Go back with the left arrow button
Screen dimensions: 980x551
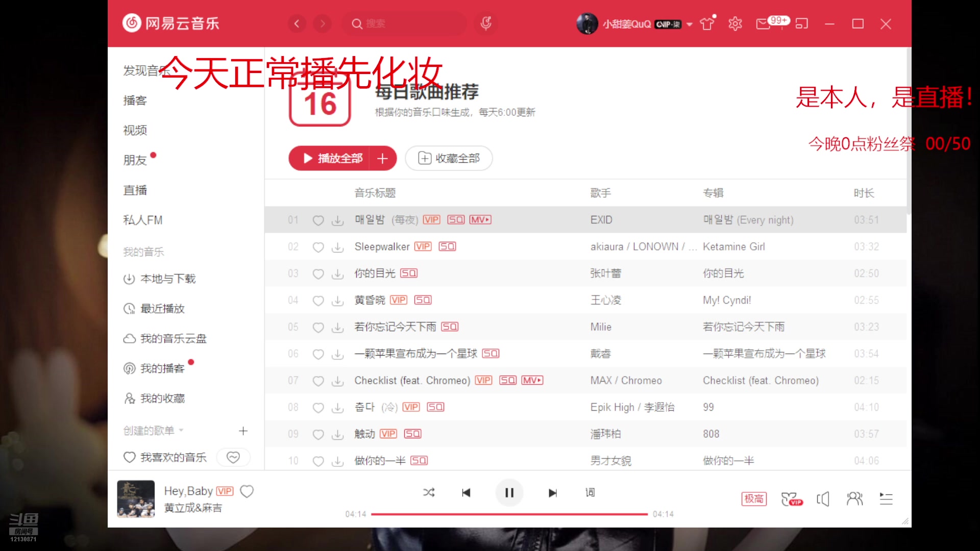click(297, 23)
